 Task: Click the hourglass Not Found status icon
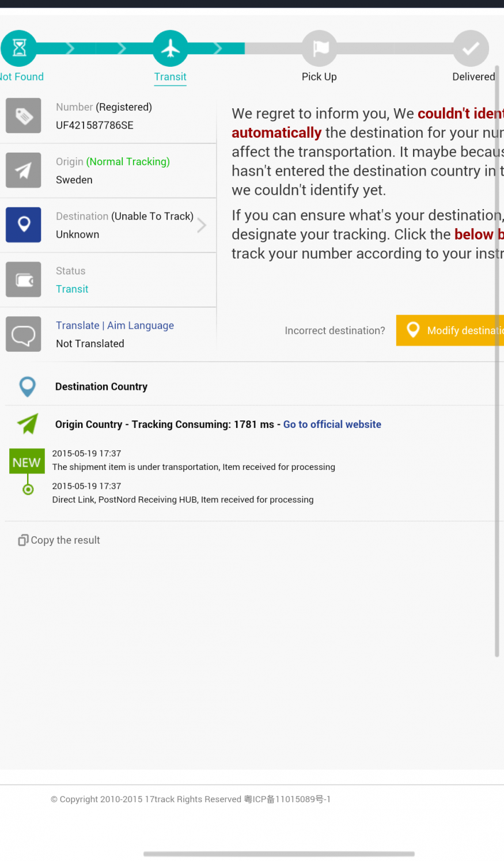coord(18,48)
